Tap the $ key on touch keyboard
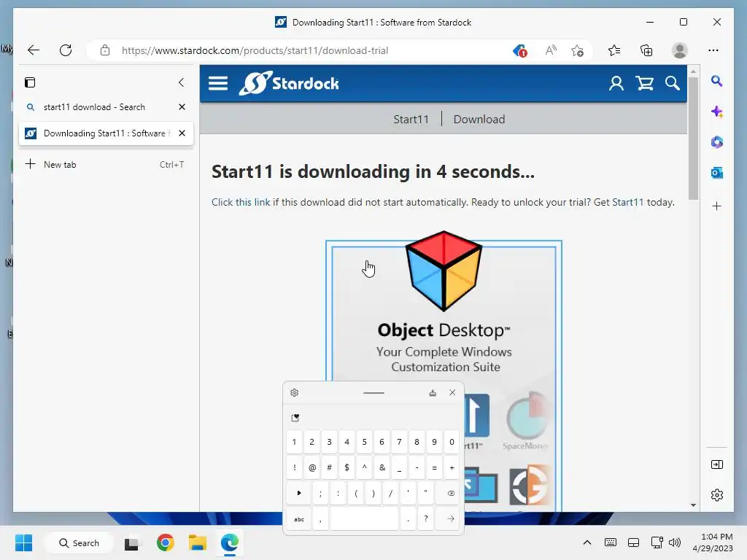Viewport: 747px width, 560px height. pyautogui.click(x=347, y=468)
